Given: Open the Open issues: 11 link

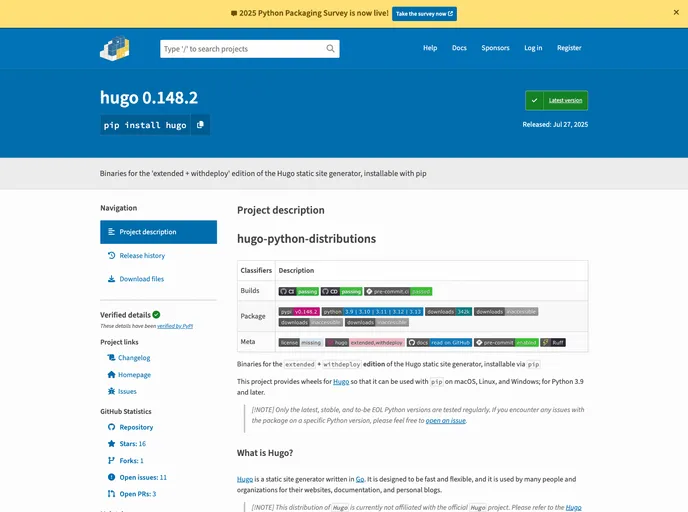Looking at the screenshot, I should [x=143, y=477].
